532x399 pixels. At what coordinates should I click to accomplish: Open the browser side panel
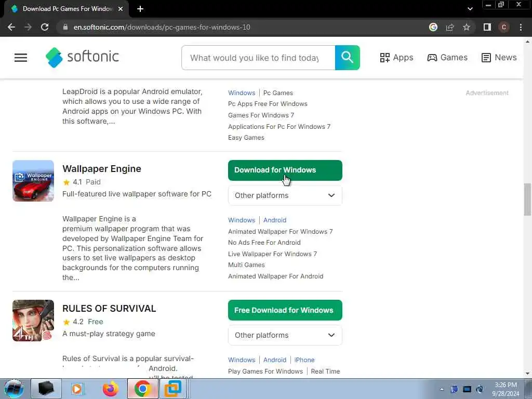click(487, 27)
